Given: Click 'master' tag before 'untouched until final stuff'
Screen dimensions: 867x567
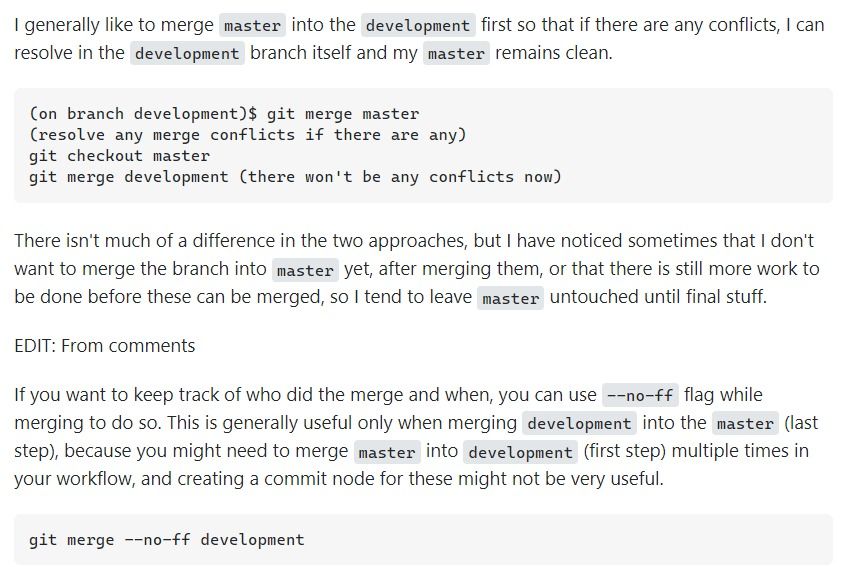Looking at the screenshot, I should point(510,299).
